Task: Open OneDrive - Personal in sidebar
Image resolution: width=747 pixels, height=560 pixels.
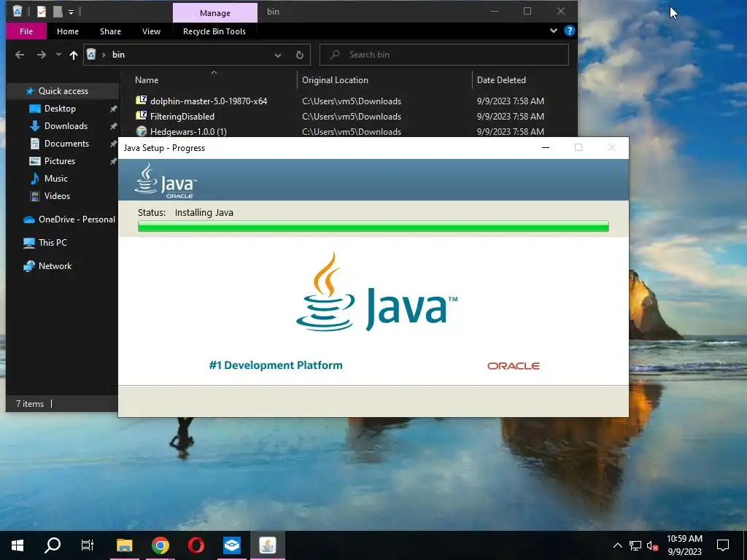Action: coord(69,219)
